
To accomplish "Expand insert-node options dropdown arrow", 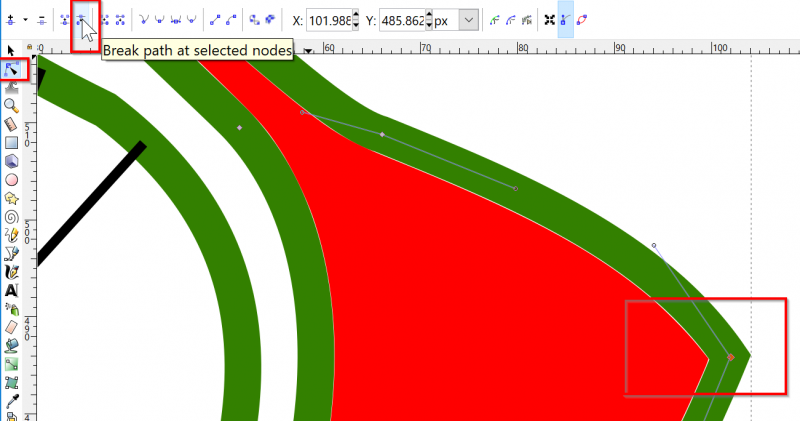I will (25, 19).
